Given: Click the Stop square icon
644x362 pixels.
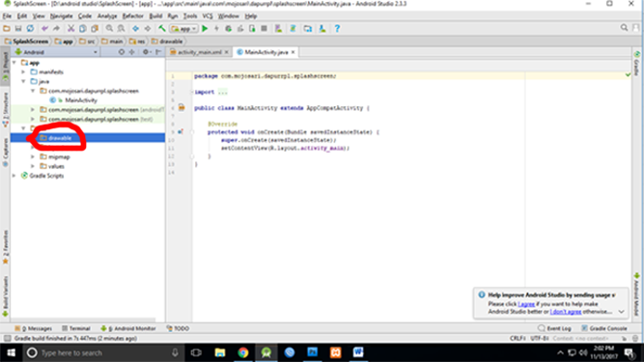Looking at the screenshot, I should (265, 28).
